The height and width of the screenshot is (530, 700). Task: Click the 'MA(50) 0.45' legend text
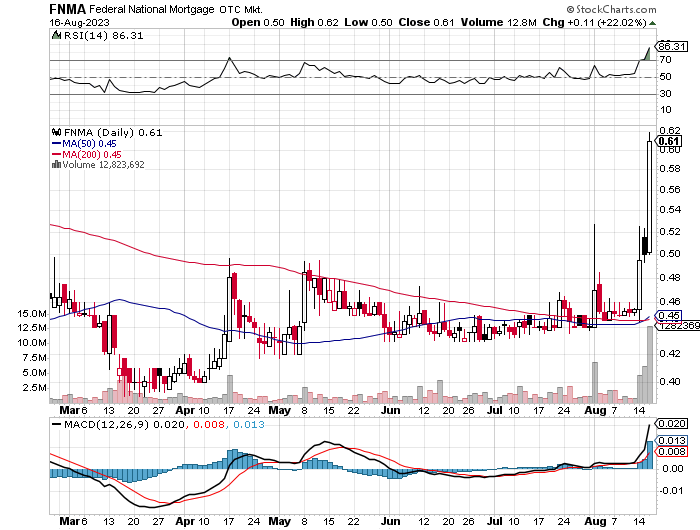tap(89, 143)
